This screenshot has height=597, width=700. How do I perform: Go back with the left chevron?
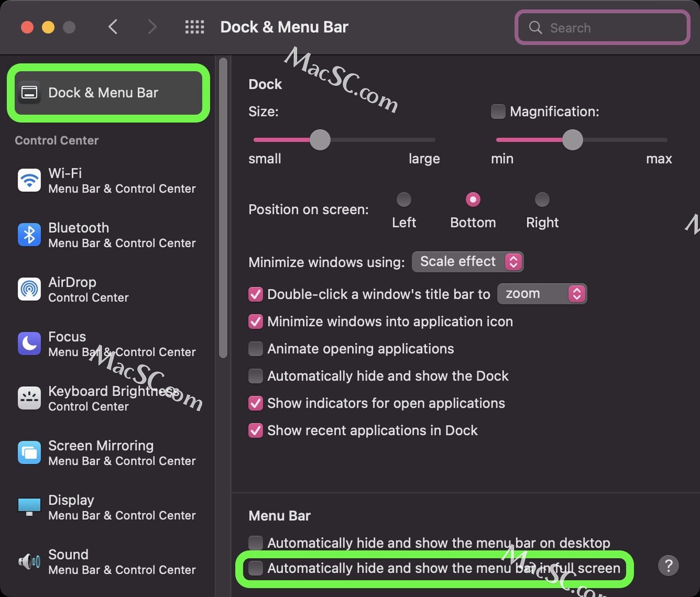pyautogui.click(x=113, y=27)
